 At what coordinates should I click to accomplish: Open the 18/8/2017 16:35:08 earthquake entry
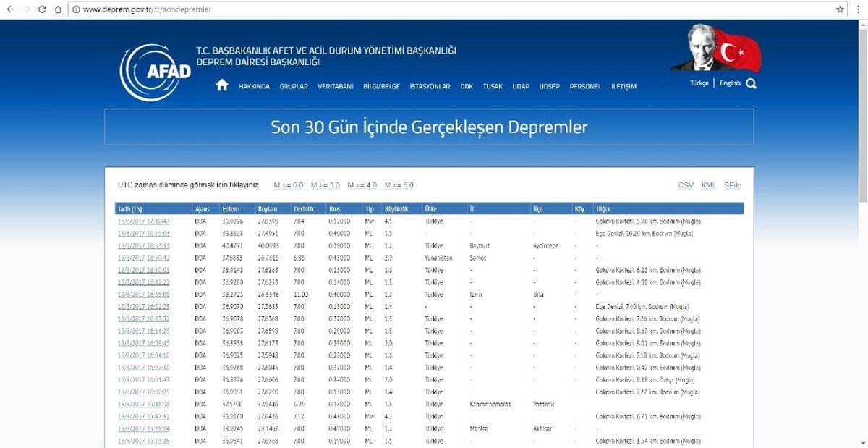143,294
